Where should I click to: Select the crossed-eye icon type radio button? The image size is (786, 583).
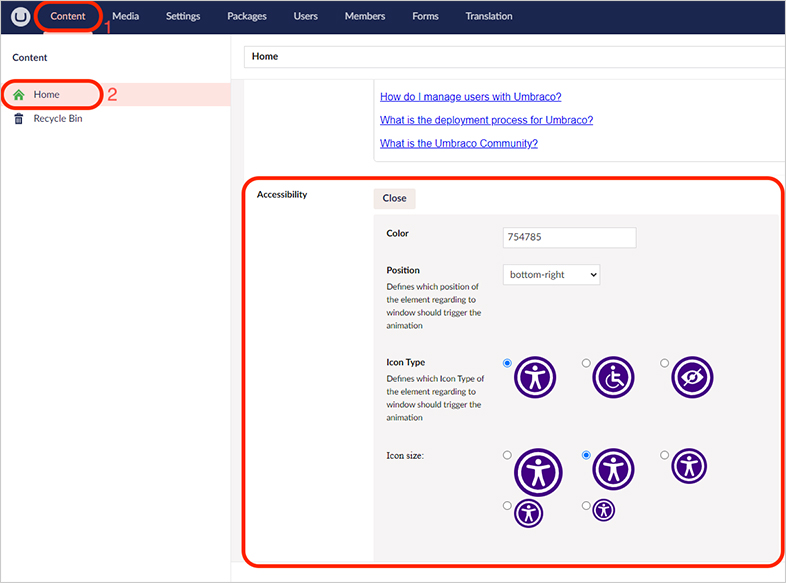(664, 363)
